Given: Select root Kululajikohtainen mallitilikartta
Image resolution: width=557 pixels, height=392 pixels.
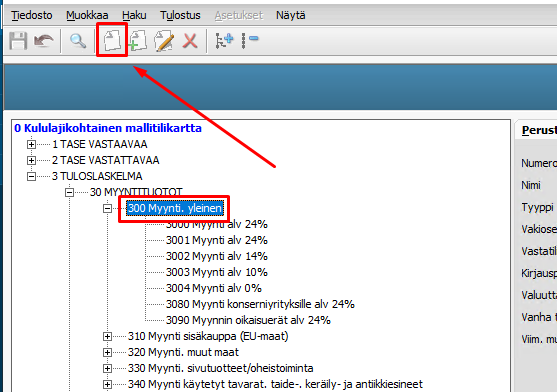Looking at the screenshot, I should click(108, 128).
